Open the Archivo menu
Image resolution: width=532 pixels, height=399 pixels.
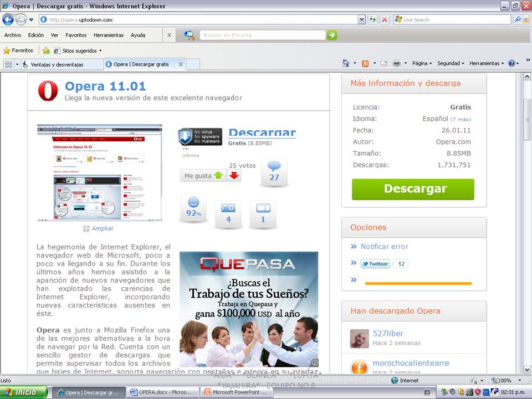(x=13, y=35)
